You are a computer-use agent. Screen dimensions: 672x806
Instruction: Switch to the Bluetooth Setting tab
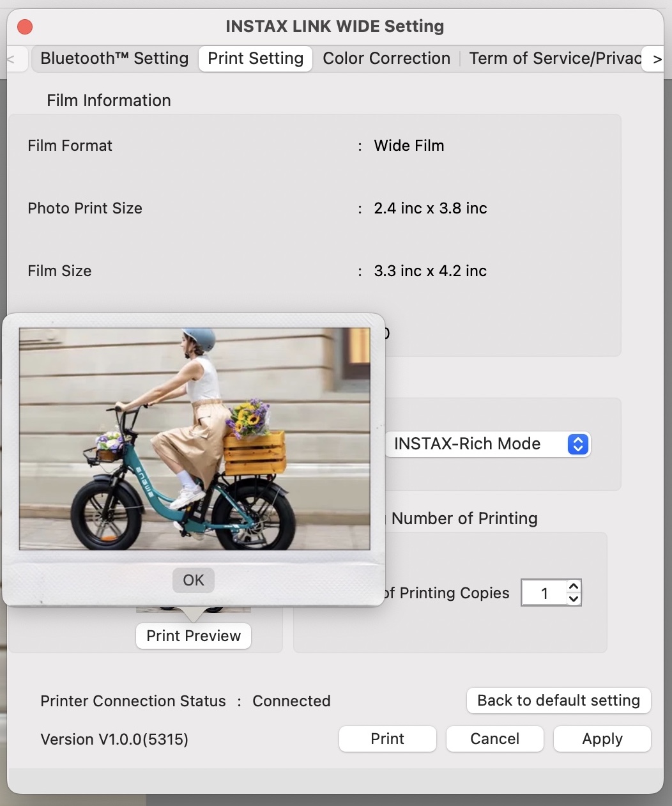click(x=114, y=59)
